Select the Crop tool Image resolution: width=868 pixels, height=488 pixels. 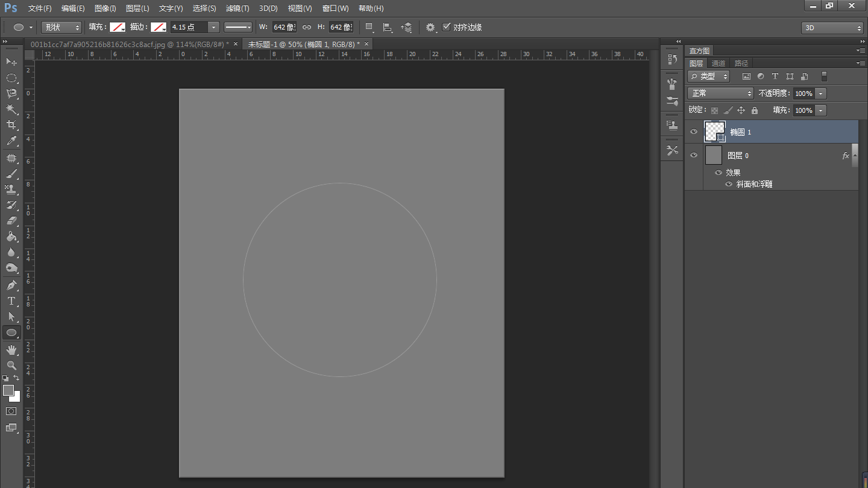[x=11, y=125]
